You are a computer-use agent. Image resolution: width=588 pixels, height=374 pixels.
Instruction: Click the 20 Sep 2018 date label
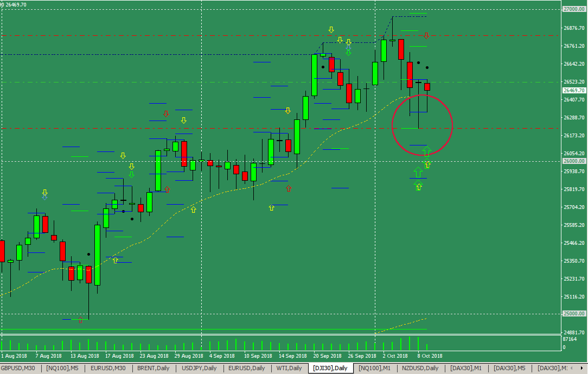(x=328, y=356)
